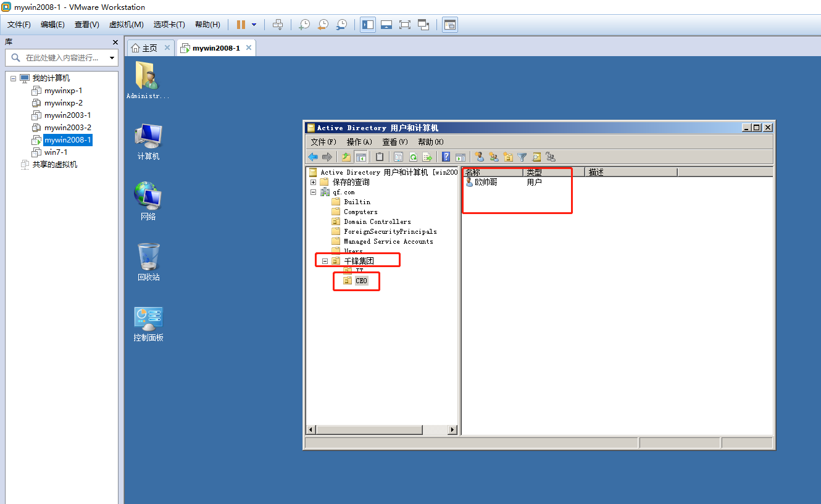The height and width of the screenshot is (504, 821).
Task: Collapse the qf.com domain node
Action: coord(313,192)
